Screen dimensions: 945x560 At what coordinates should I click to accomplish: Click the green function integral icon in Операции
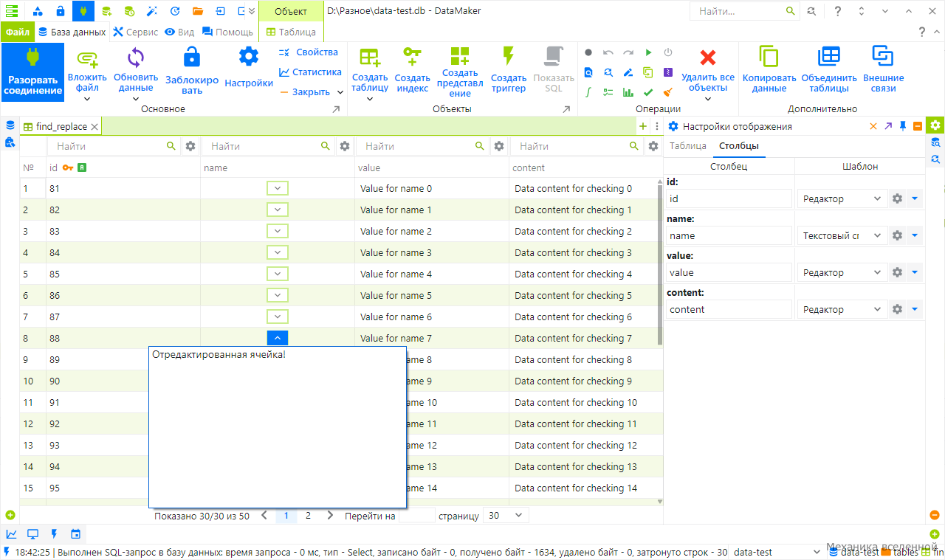588,92
